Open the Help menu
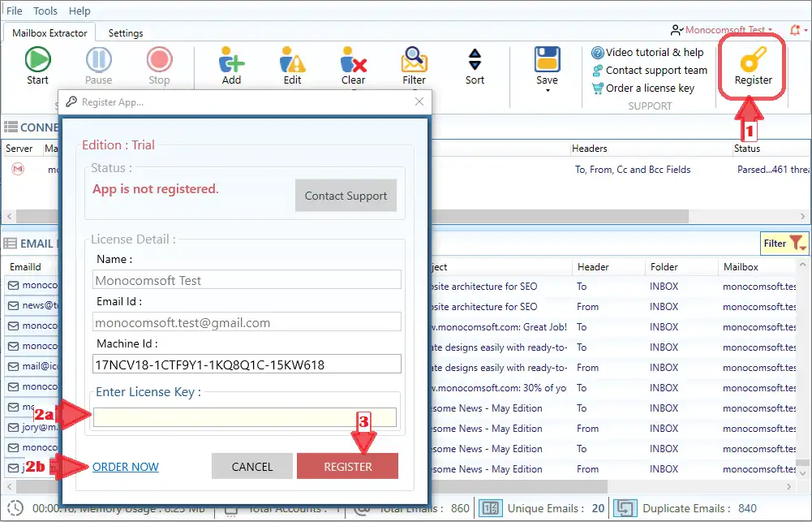 tap(79, 11)
